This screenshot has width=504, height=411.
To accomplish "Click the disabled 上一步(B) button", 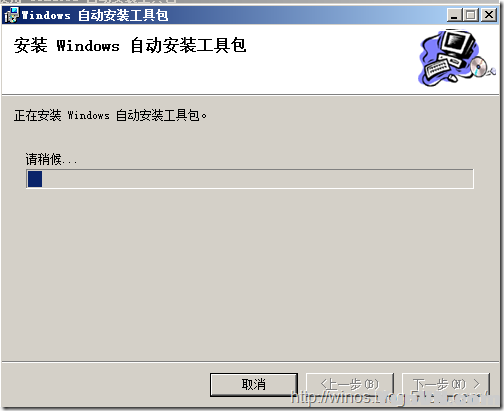I will (x=350, y=384).
